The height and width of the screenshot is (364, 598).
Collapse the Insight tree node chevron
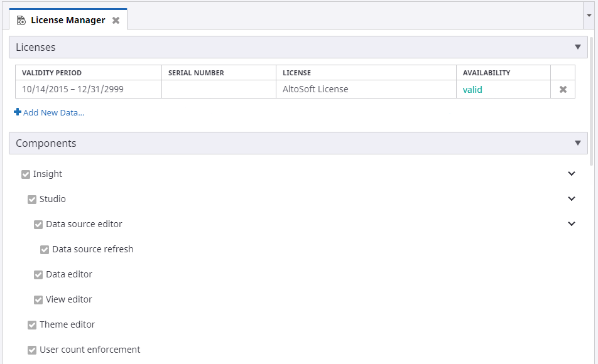point(571,174)
